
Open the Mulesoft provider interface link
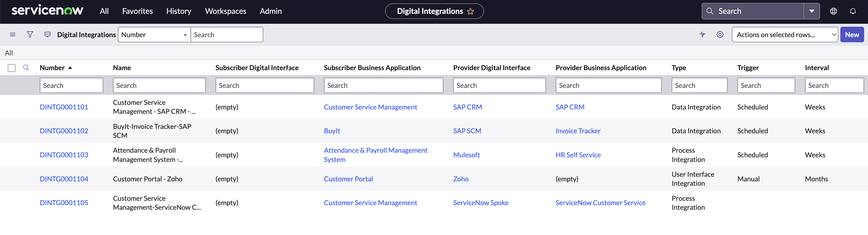[x=466, y=155]
